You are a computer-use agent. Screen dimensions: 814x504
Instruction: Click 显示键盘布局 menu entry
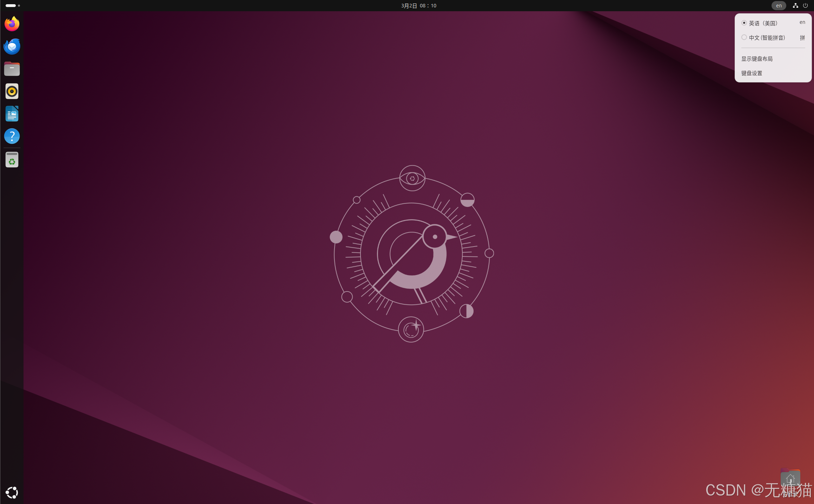[757, 59]
